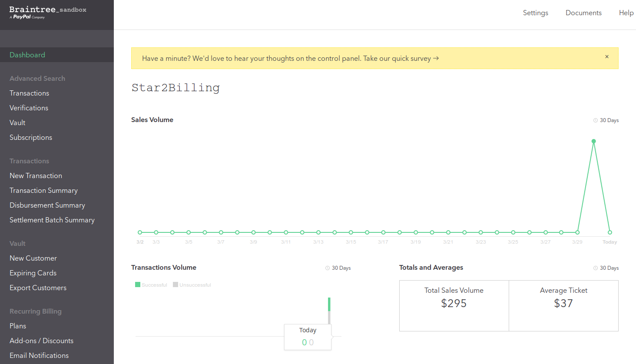This screenshot has height=364, width=636.
Task: Open the quick survey link
Action: (x=401, y=58)
